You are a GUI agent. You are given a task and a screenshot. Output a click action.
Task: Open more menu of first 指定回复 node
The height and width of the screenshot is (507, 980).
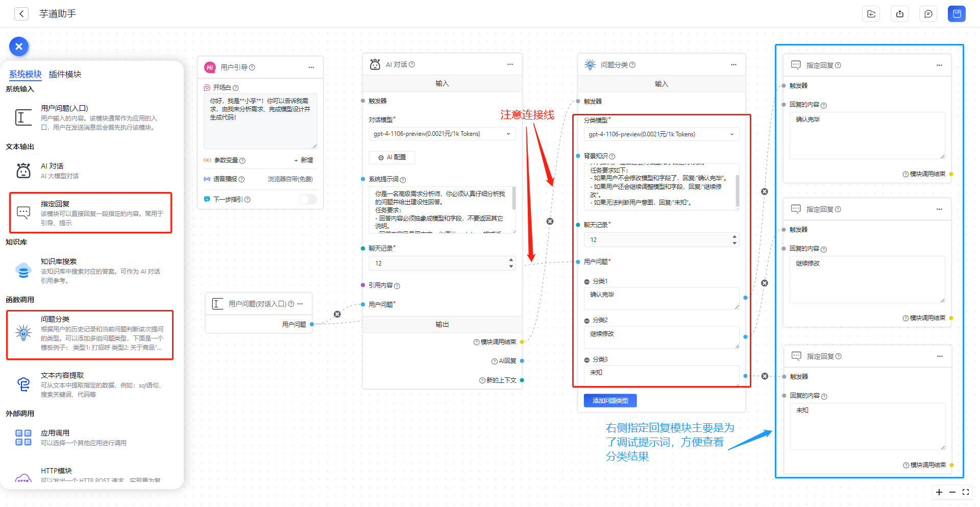tap(939, 65)
